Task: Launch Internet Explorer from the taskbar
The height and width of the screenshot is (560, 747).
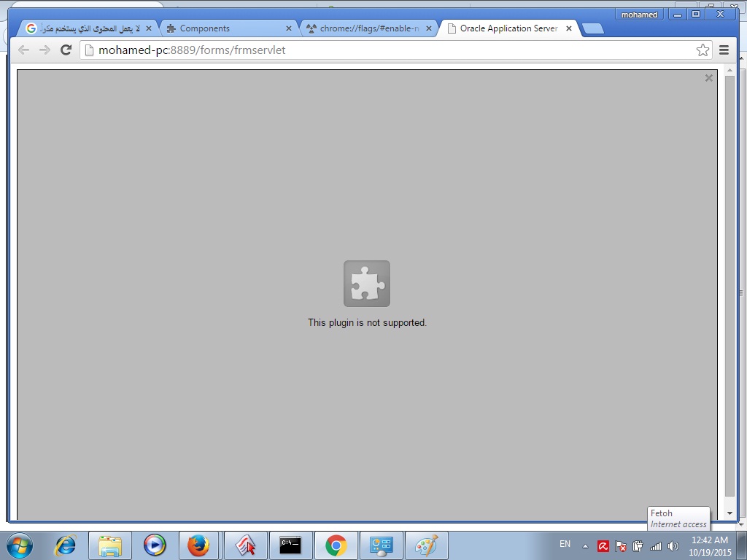Action: coord(66,545)
